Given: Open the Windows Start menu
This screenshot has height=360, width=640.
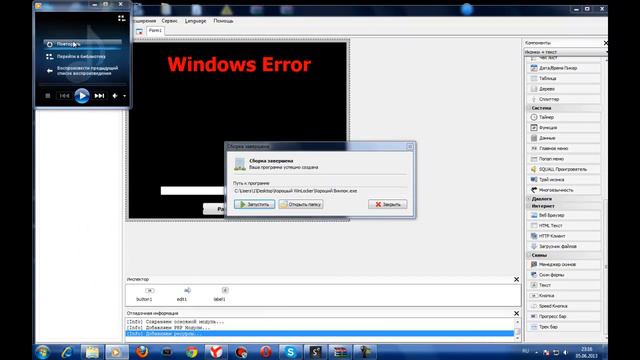Looking at the screenshot, I should [x=42, y=352].
